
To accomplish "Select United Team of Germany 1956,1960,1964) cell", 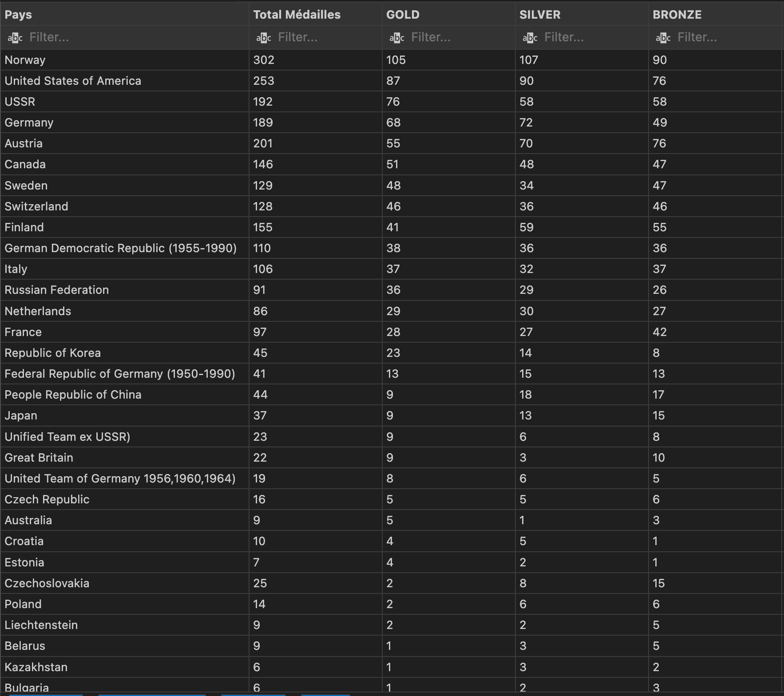I will coord(124,478).
